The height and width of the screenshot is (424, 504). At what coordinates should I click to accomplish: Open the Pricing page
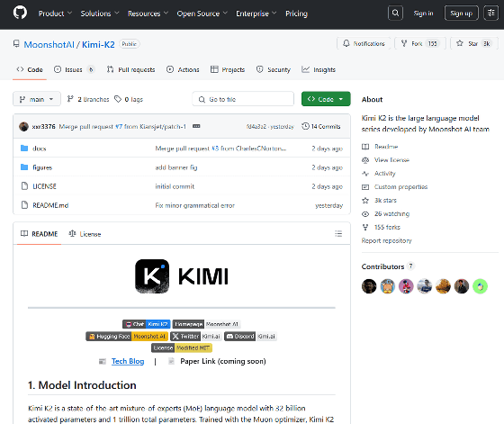(296, 14)
